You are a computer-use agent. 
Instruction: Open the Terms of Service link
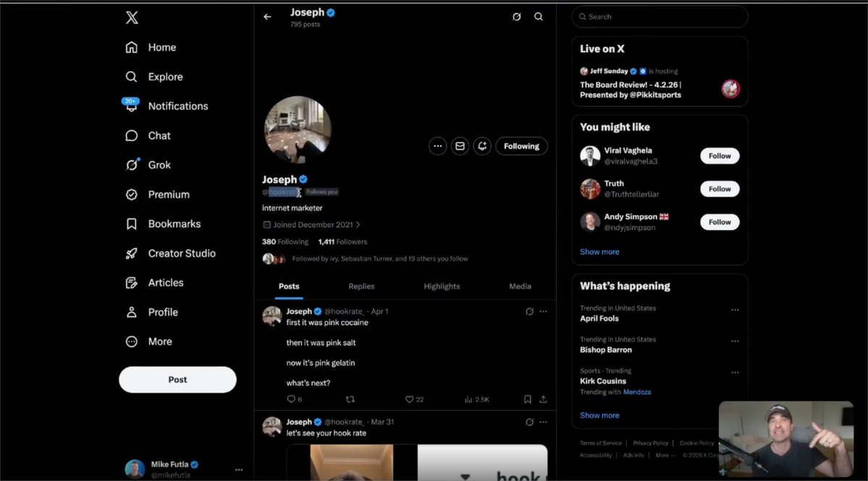[601, 443]
